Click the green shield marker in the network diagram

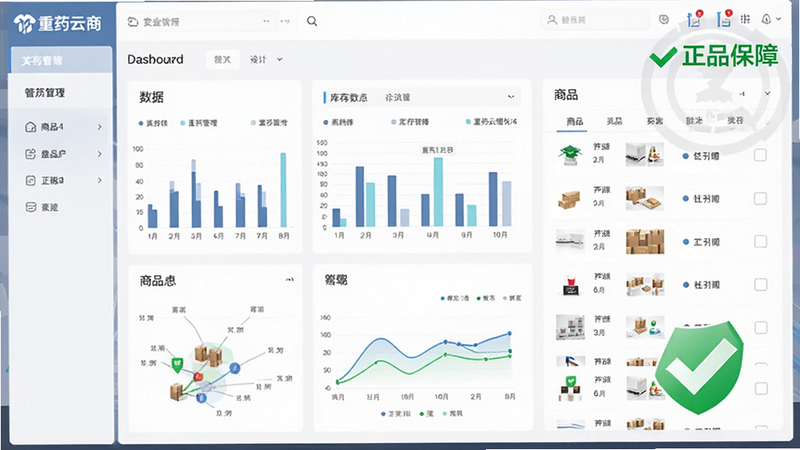click(x=177, y=364)
